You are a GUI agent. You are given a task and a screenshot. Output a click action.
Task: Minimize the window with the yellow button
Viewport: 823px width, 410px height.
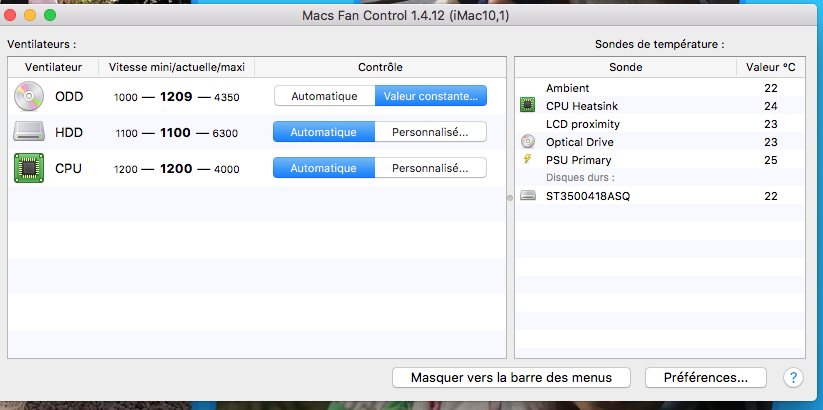(x=30, y=15)
